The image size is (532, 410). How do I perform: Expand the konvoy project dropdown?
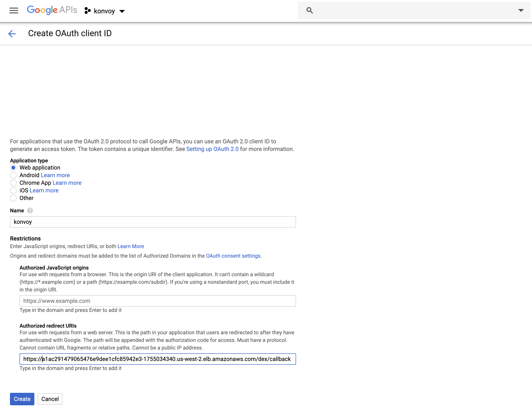[122, 11]
